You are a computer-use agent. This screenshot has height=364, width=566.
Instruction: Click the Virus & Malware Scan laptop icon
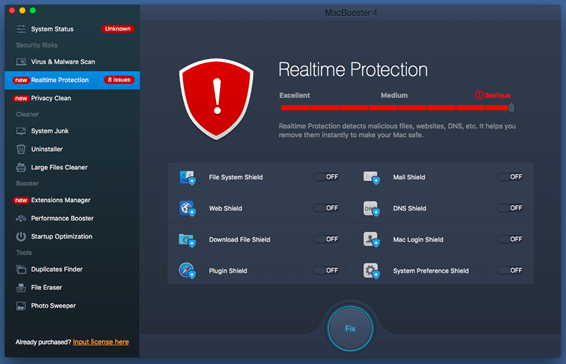(21, 62)
